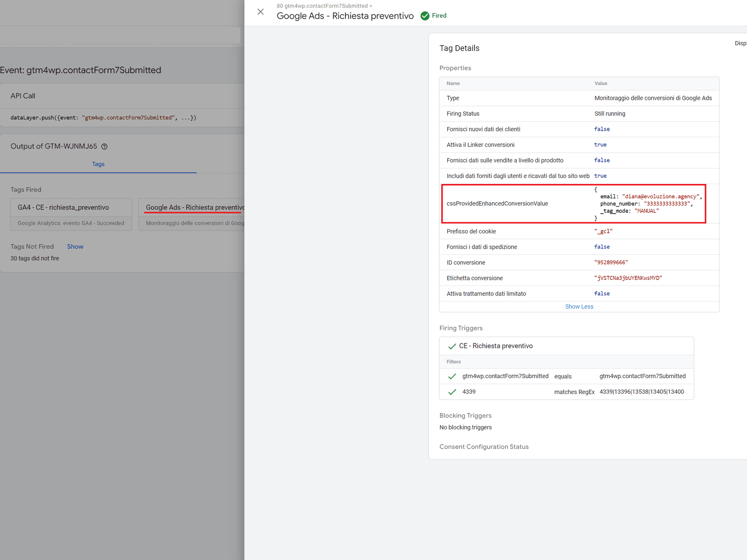
Task: Collapse properties with Show Less
Action: pos(579,307)
